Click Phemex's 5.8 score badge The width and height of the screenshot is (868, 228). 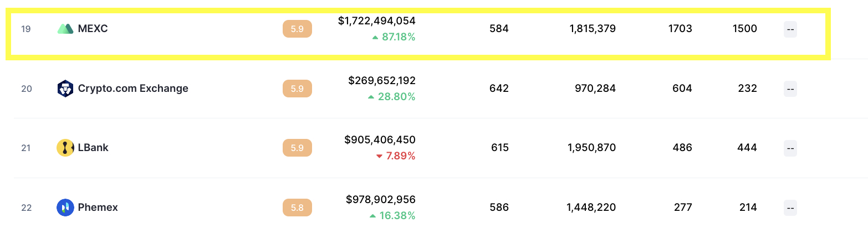[297, 208]
